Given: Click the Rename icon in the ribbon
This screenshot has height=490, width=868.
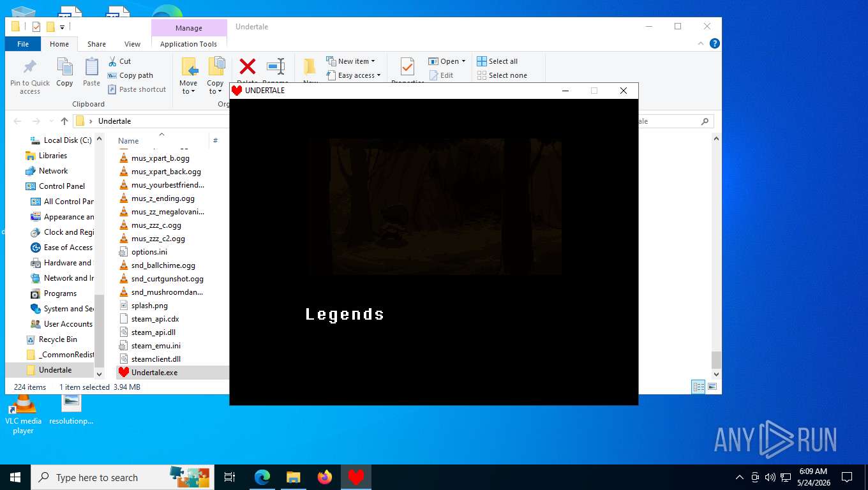Looking at the screenshot, I should 275,66.
